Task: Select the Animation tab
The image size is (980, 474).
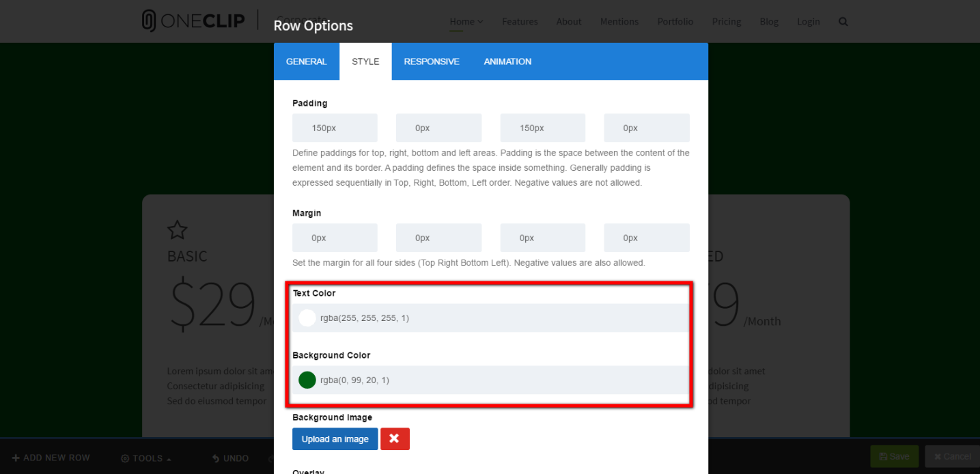Action: click(507, 61)
